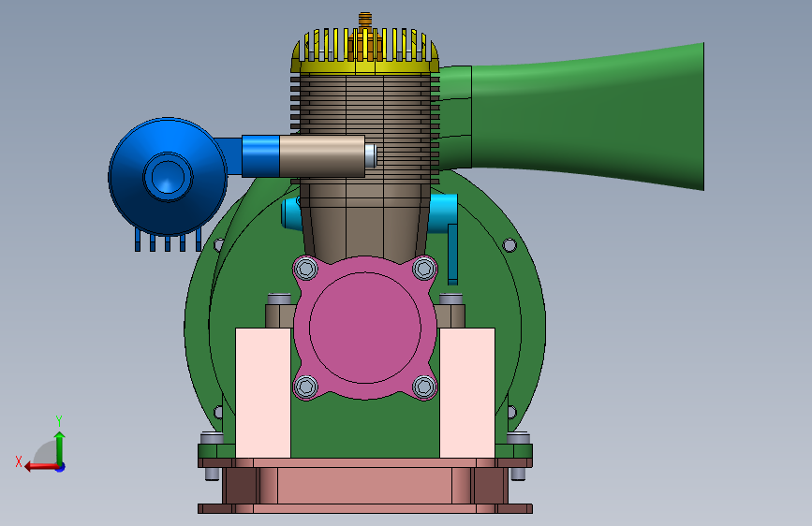Click the blue Z axis ball on triad
812x526 pixels.
(61, 467)
